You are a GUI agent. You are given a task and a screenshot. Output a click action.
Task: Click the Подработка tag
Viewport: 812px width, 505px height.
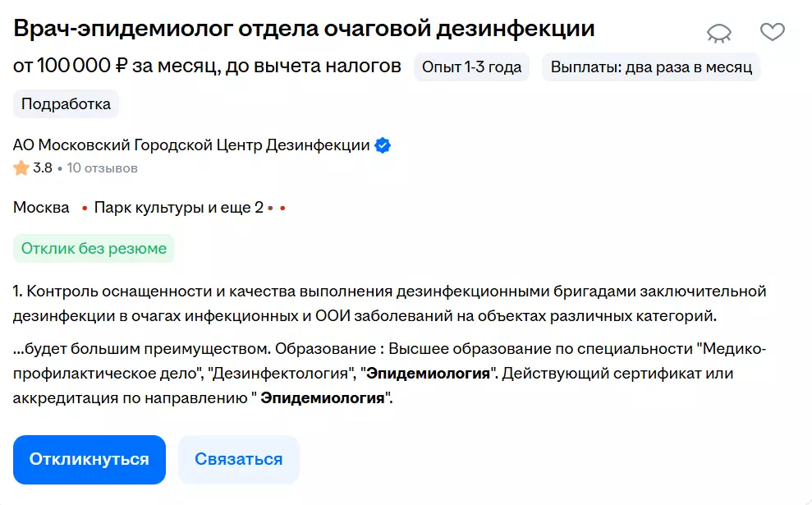66,104
